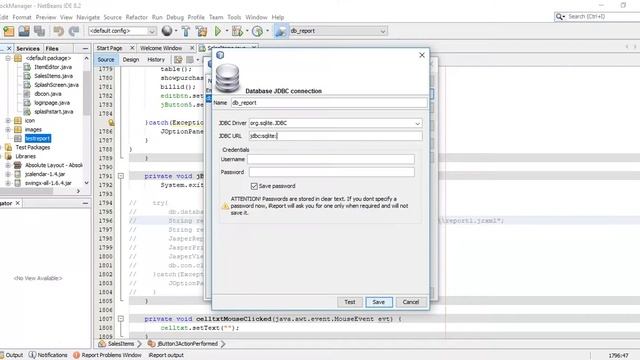This screenshot has width=640, height=360.
Task: Click the Search (Ctrl+I) box
Action: pos(603,17)
